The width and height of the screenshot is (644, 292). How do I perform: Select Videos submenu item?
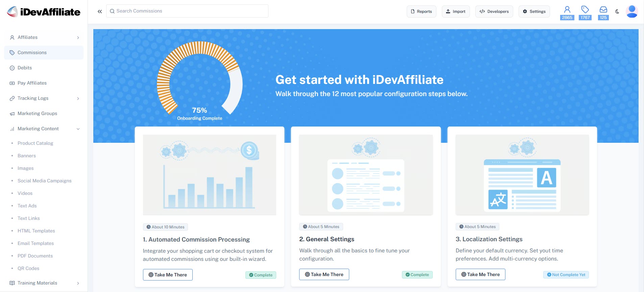click(x=25, y=193)
